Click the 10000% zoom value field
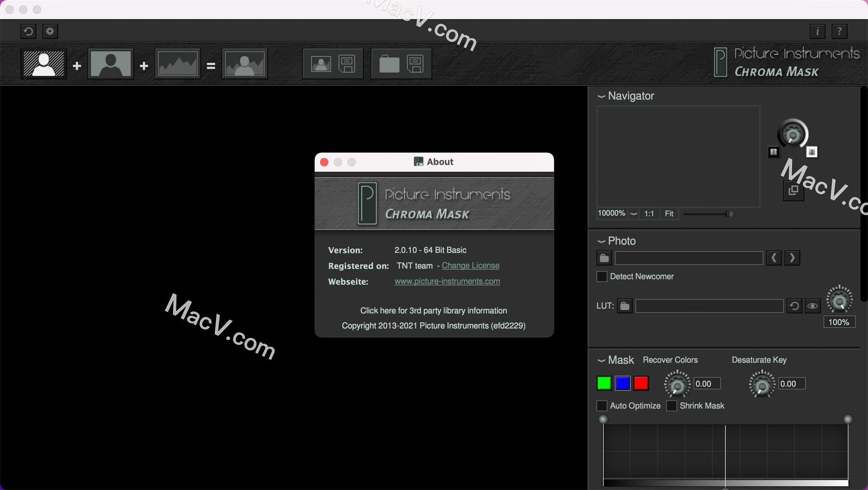Image resolution: width=868 pixels, height=490 pixels. pyautogui.click(x=612, y=213)
